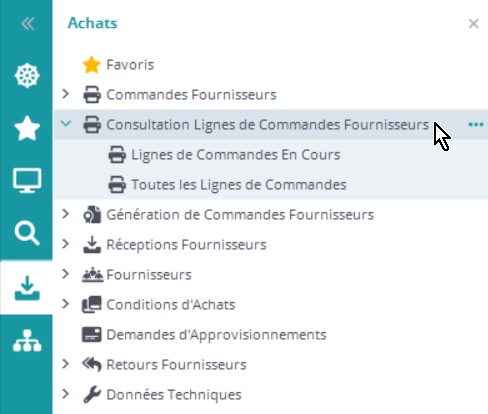Screen dimensions: 488x414
Task: Expand Commandes Fournisseurs tree node
Action: click(x=66, y=94)
